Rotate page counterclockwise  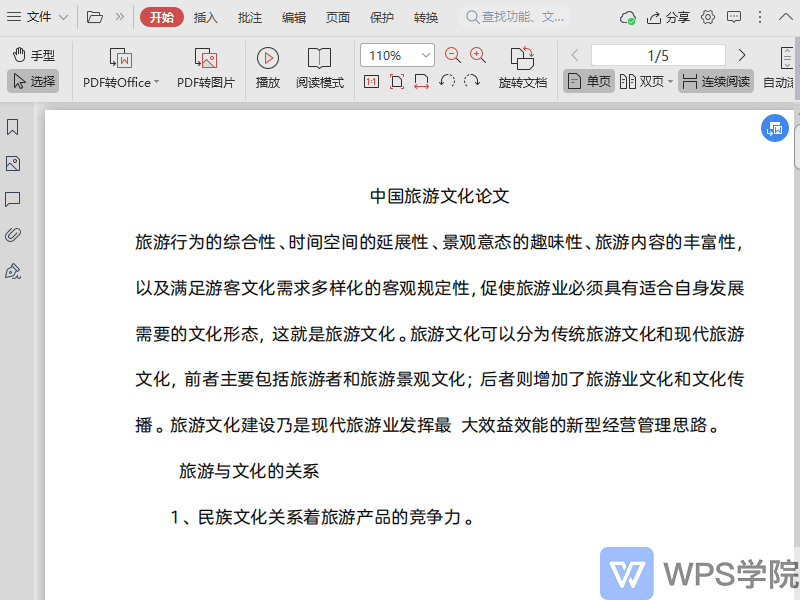[x=447, y=82]
